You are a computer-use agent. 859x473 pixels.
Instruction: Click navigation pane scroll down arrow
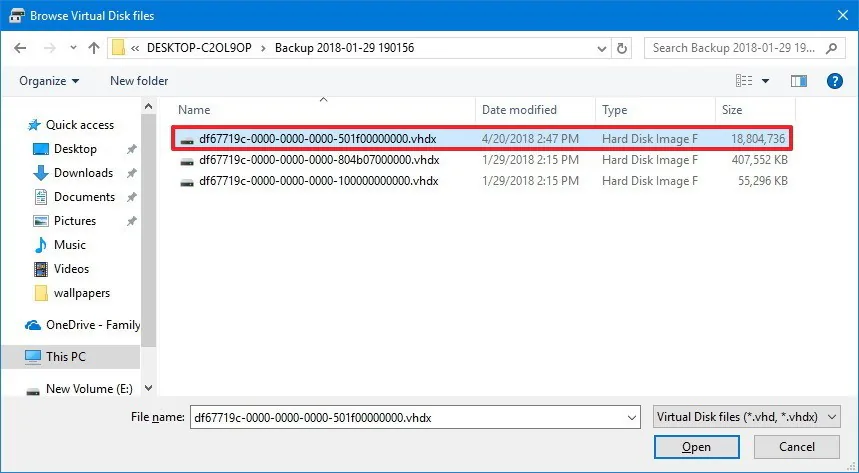[x=148, y=388]
